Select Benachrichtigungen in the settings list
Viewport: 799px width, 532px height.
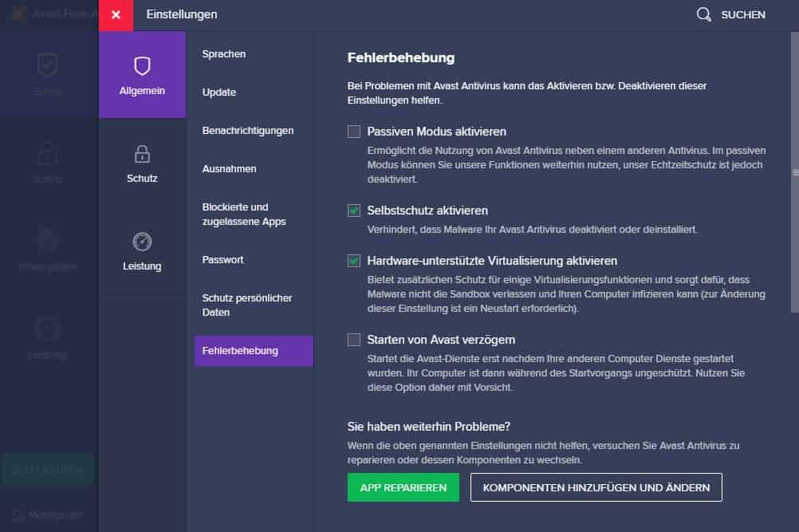pos(248,131)
